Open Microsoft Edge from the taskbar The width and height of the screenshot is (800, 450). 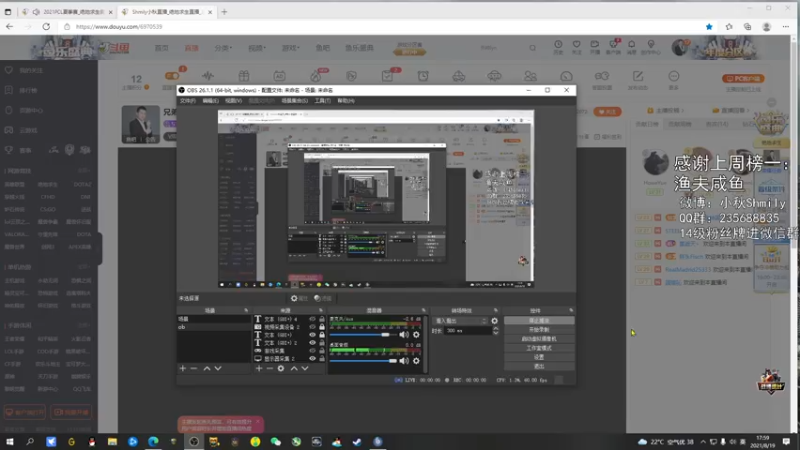pyautogui.click(x=153, y=442)
